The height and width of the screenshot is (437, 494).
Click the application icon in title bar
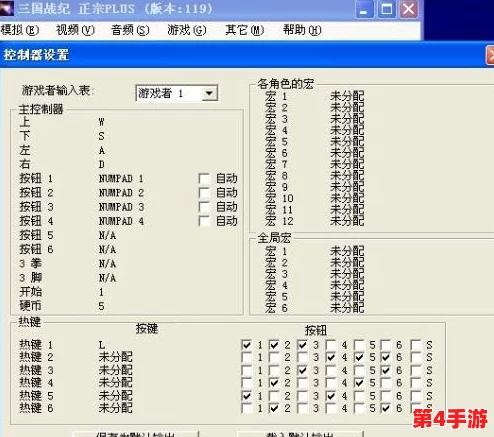coord(7,8)
